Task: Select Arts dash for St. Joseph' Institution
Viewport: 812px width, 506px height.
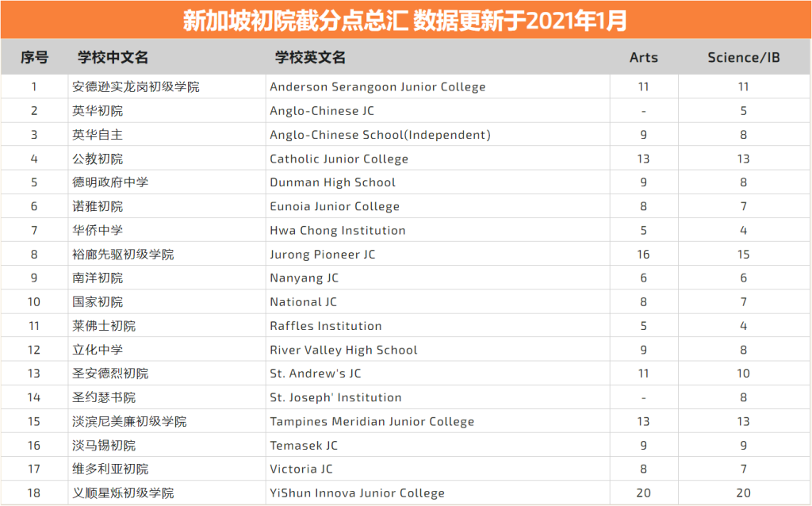Action: pos(643,398)
